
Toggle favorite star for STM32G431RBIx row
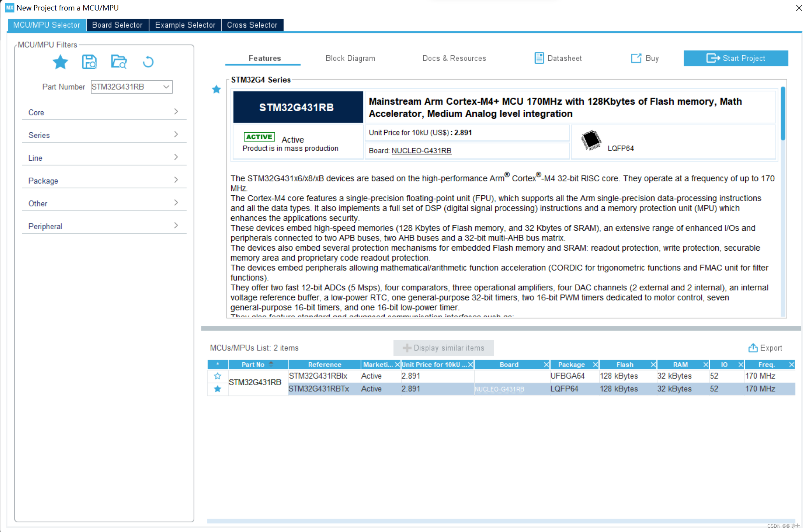point(218,376)
